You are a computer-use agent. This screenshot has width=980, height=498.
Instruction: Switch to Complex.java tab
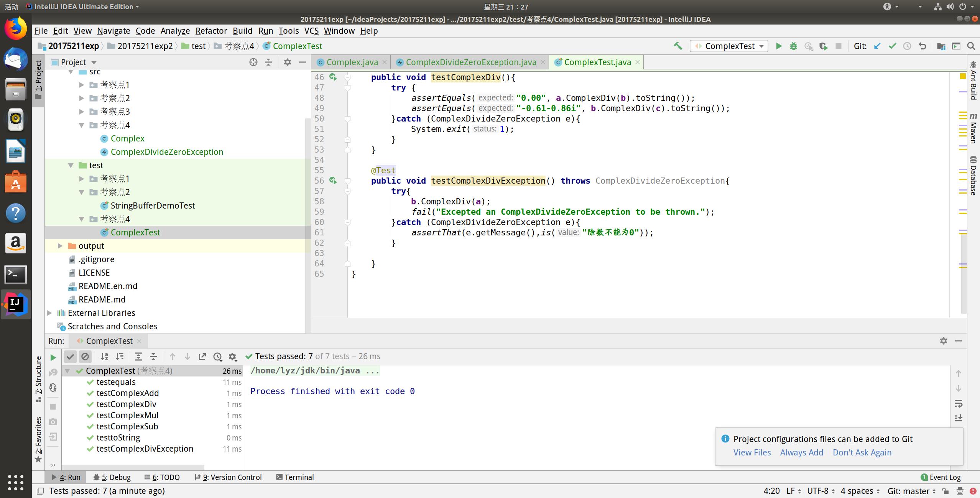(352, 62)
